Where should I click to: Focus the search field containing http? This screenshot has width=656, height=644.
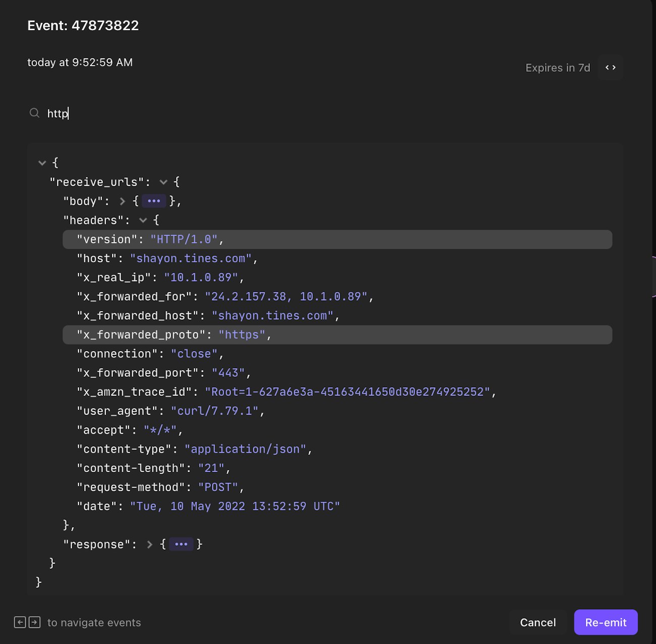202,113
